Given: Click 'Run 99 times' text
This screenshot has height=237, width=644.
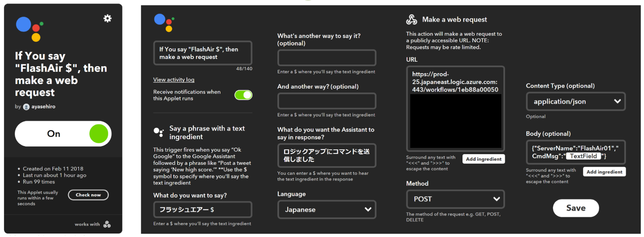Looking at the screenshot, I should coord(39,182).
